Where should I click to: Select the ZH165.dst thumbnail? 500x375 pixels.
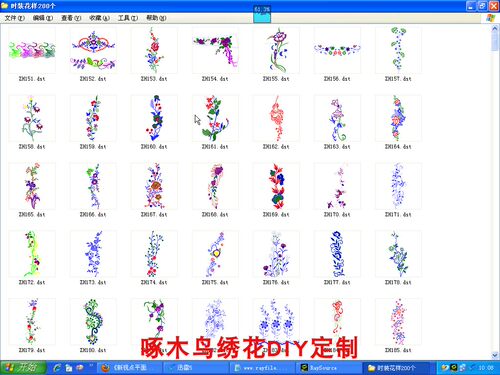click(32, 186)
